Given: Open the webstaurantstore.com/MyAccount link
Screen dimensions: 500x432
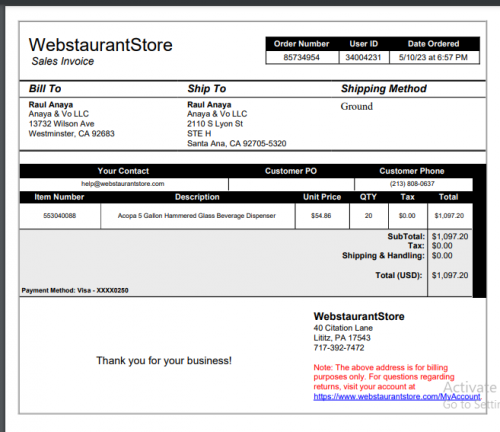Looking at the screenshot, I should (397, 397).
